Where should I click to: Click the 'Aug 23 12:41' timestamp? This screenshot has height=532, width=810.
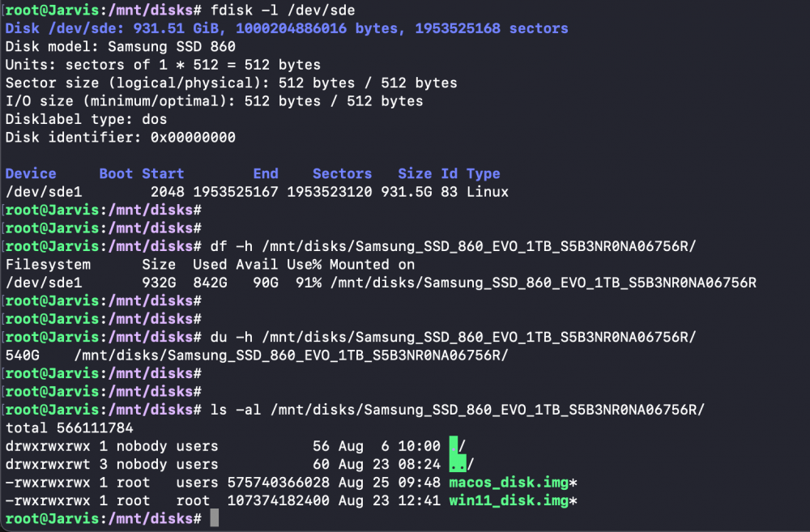tap(389, 500)
